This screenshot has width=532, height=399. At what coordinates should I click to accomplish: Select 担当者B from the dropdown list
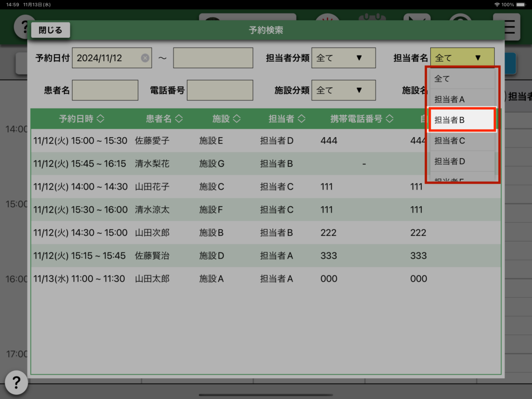[462, 120]
